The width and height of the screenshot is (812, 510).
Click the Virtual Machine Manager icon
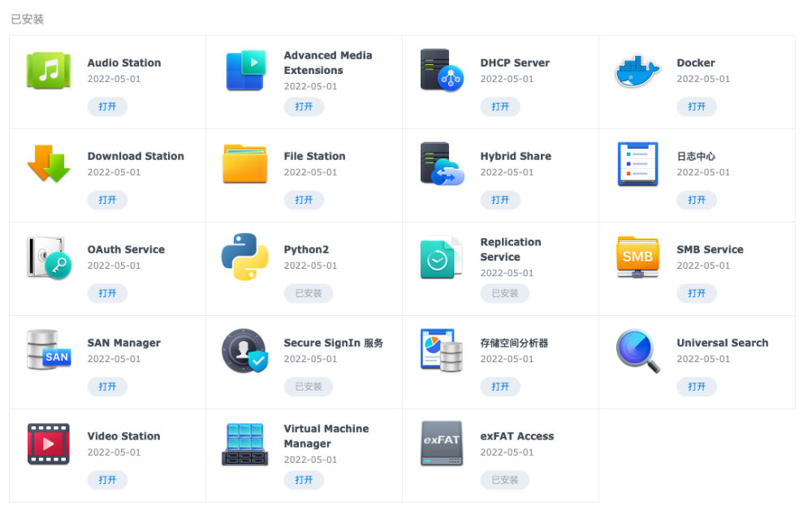point(245,444)
